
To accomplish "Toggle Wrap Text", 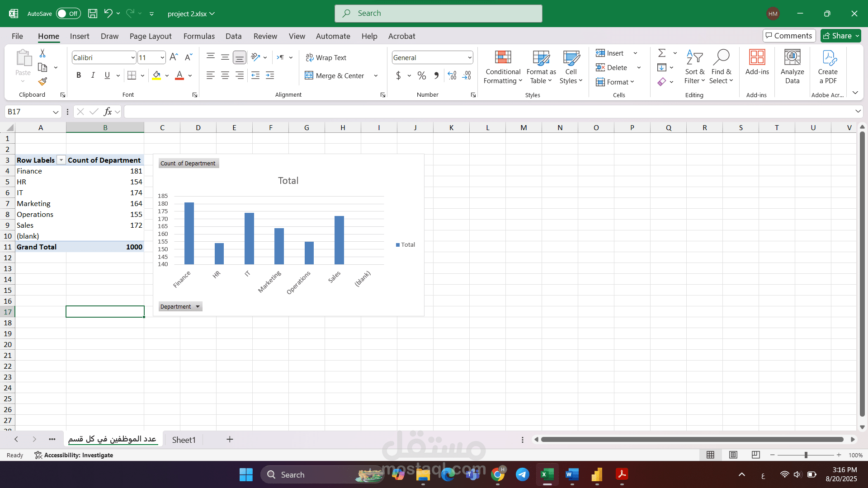I will (x=326, y=57).
